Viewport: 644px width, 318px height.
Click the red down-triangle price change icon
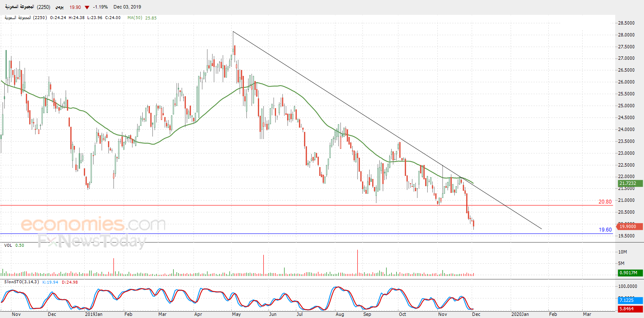tap(87, 7)
